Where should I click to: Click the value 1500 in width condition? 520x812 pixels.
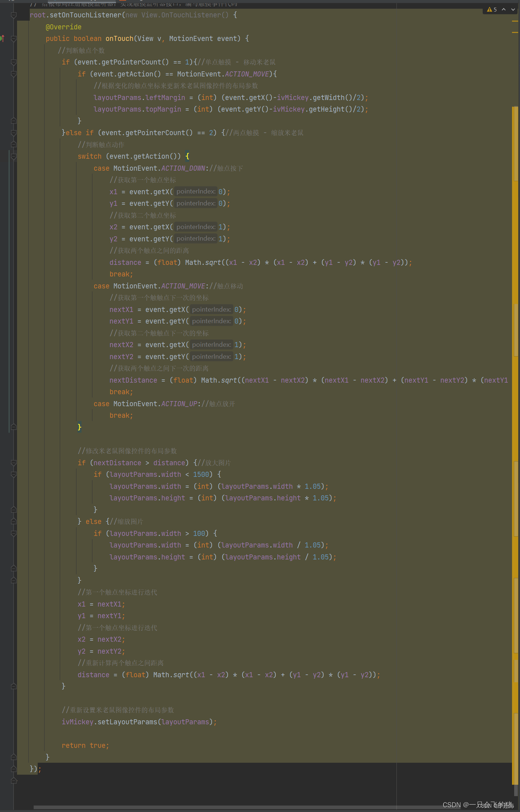[x=201, y=474]
